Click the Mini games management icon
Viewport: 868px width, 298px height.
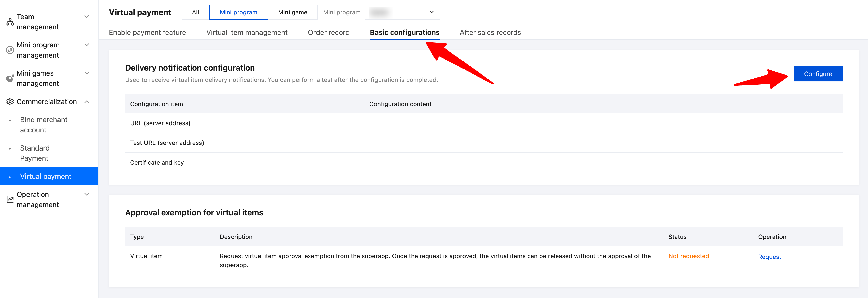(10, 78)
